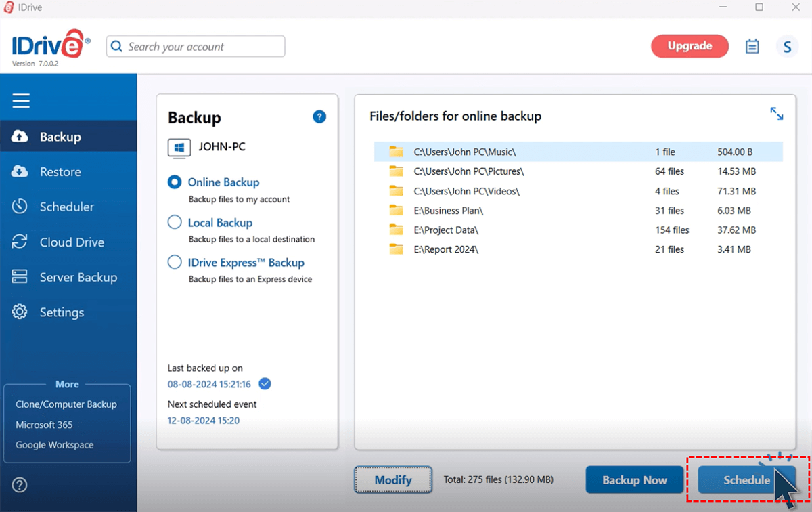Click the user profile avatar 'S'
812x512 pixels.
(x=787, y=47)
